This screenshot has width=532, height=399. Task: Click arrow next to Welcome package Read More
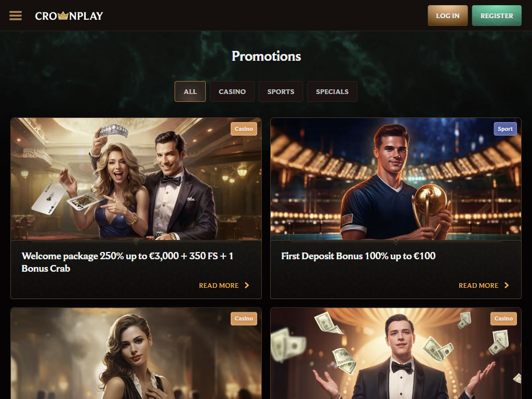point(247,285)
